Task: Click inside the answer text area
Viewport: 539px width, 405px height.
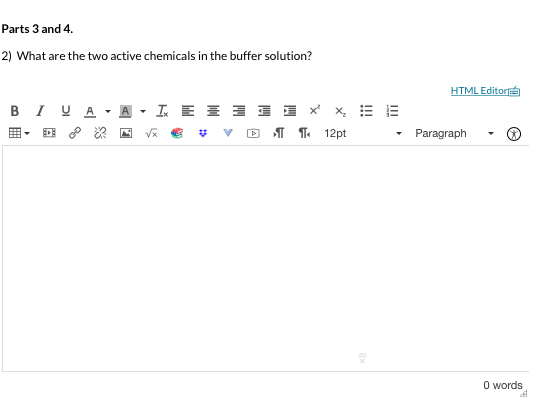Action: click(x=265, y=259)
